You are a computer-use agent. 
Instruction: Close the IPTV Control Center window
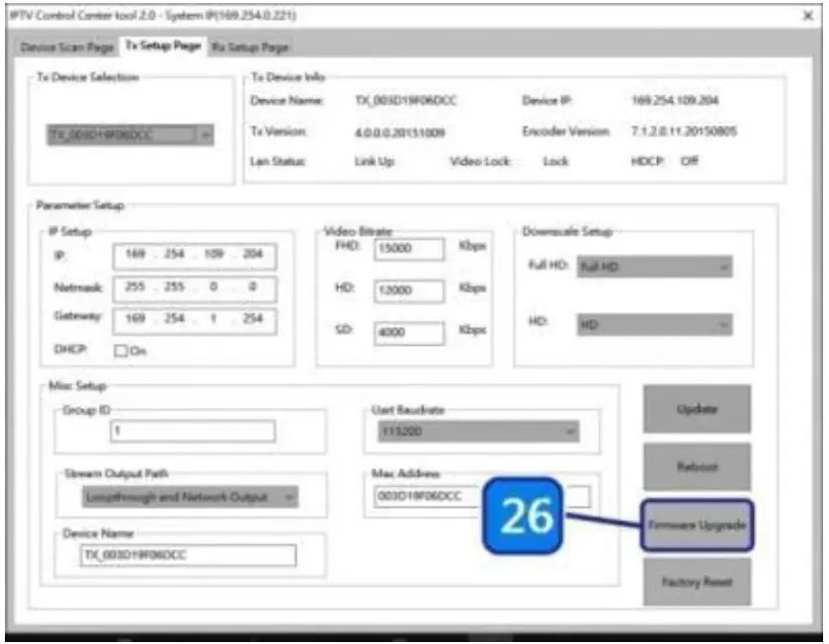point(808,16)
